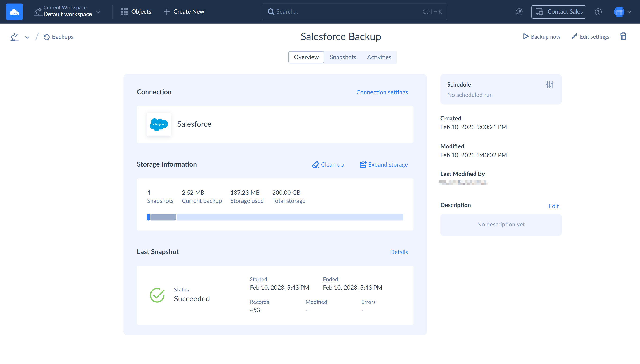
Task: Open Last Snapshot Details link
Action: [x=399, y=252]
